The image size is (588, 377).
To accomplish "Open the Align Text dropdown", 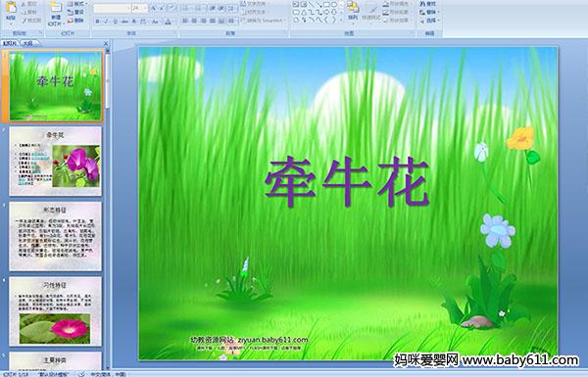I will click(x=255, y=12).
